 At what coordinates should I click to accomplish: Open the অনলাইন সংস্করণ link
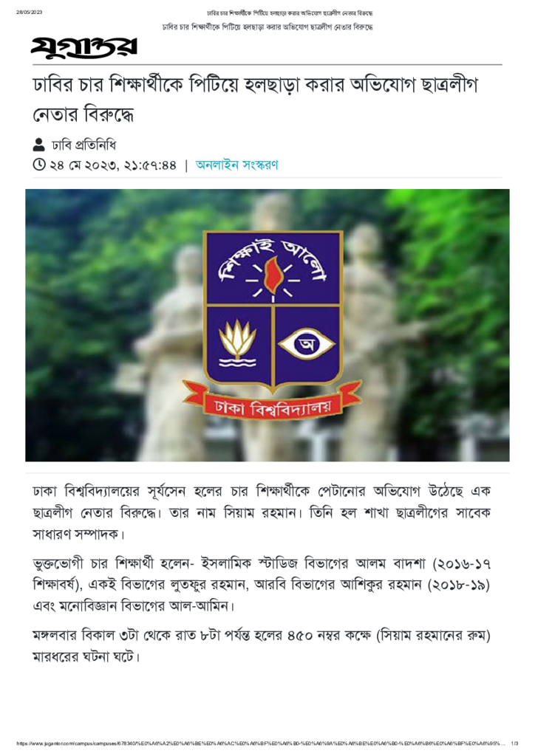click(x=237, y=165)
